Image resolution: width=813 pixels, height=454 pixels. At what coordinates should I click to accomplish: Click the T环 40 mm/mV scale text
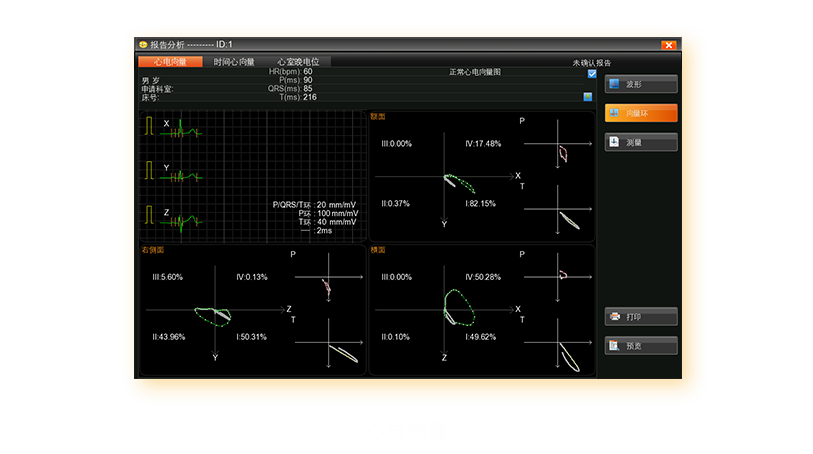point(328,222)
